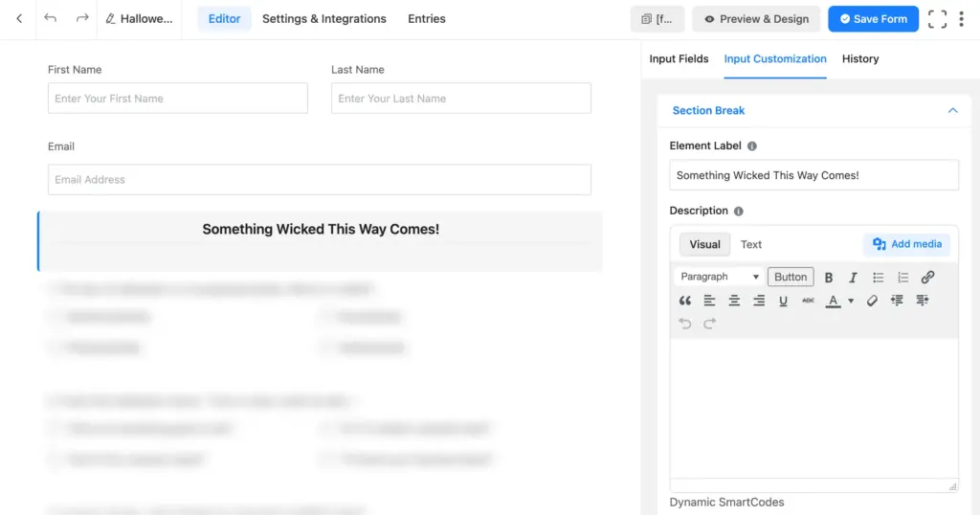Click the insert link icon
Screen dimensions: 980x515
pos(927,278)
